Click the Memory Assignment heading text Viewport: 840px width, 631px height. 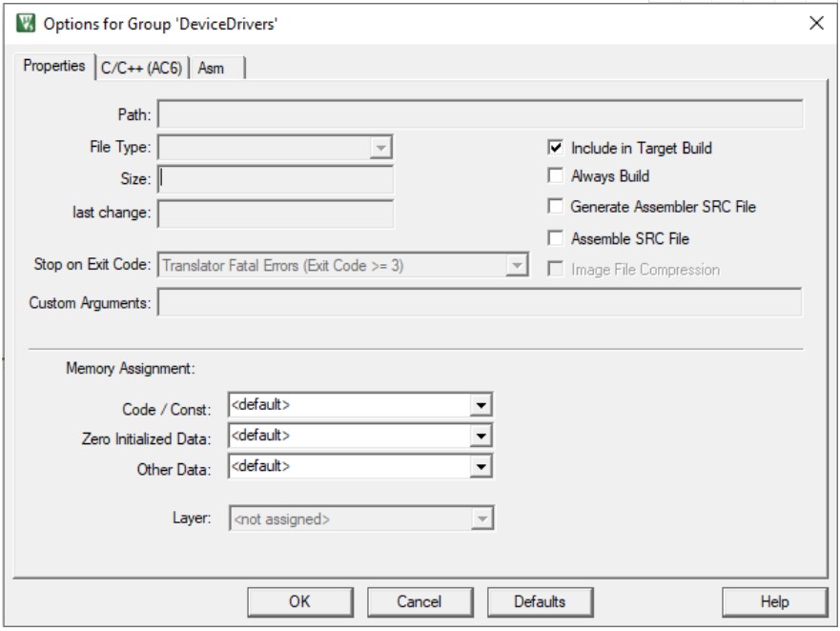(x=131, y=369)
